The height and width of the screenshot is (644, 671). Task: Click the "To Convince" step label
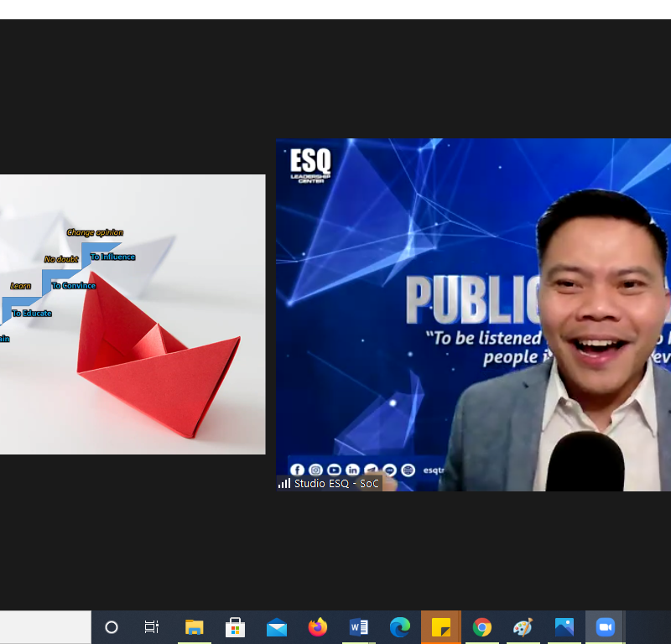(x=74, y=286)
